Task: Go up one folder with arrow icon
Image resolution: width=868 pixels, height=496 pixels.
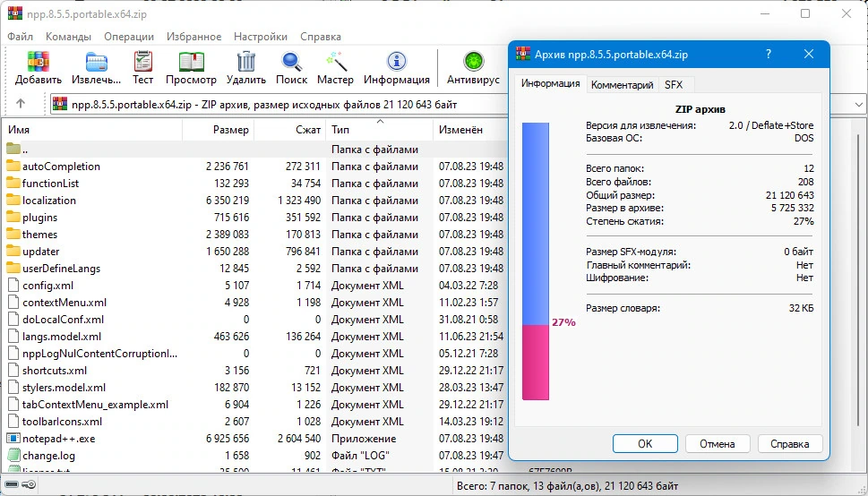Action: [x=21, y=104]
